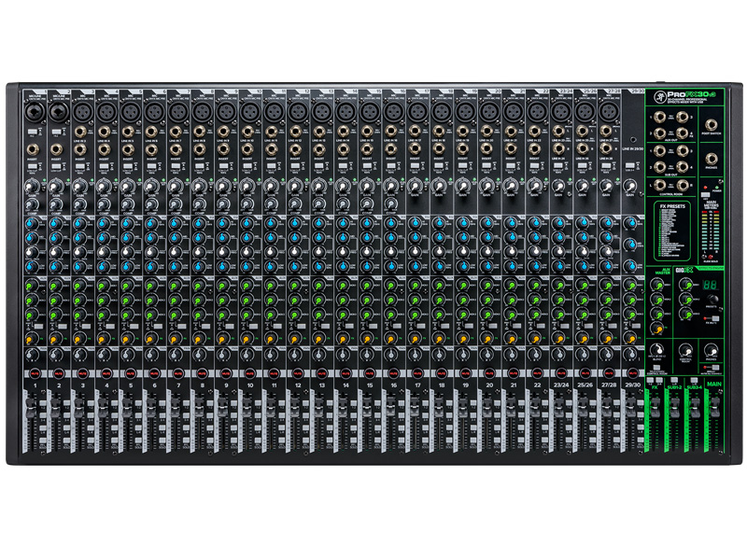Click channel 17's pan knob
Screen dimensions: 747x560
point(416,357)
